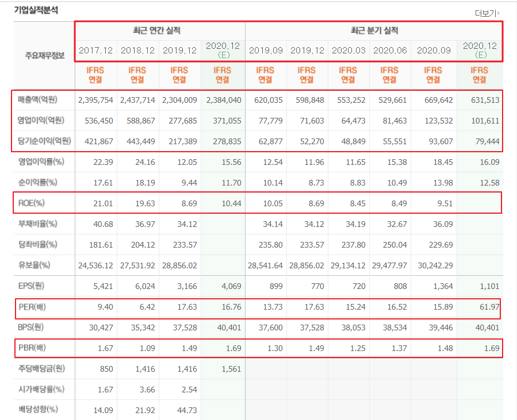517x420 pixels.
Task: Click the EPS value 5,421
Action: click(103, 286)
